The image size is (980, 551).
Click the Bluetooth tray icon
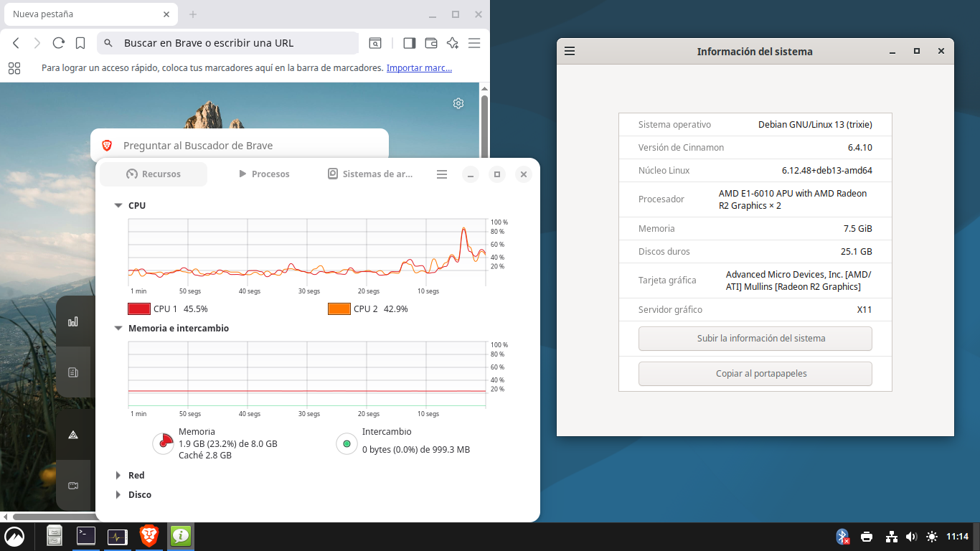[x=842, y=537]
